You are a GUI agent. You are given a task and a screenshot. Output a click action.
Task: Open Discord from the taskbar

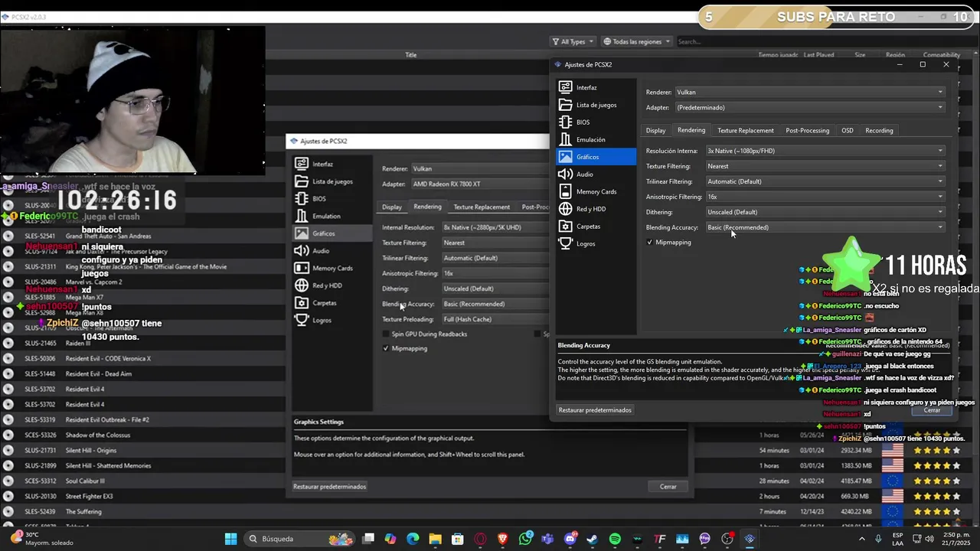click(x=570, y=539)
